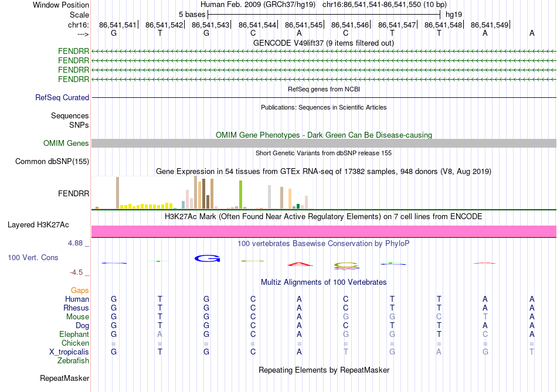Click the RefSeq Curated blue intron line
This screenshot has width=557, height=392.
pyautogui.click(x=324, y=97)
